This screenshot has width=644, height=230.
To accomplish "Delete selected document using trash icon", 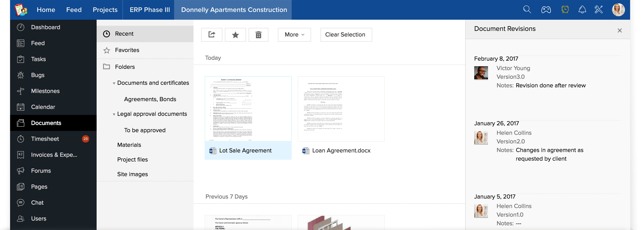I will 258,34.
